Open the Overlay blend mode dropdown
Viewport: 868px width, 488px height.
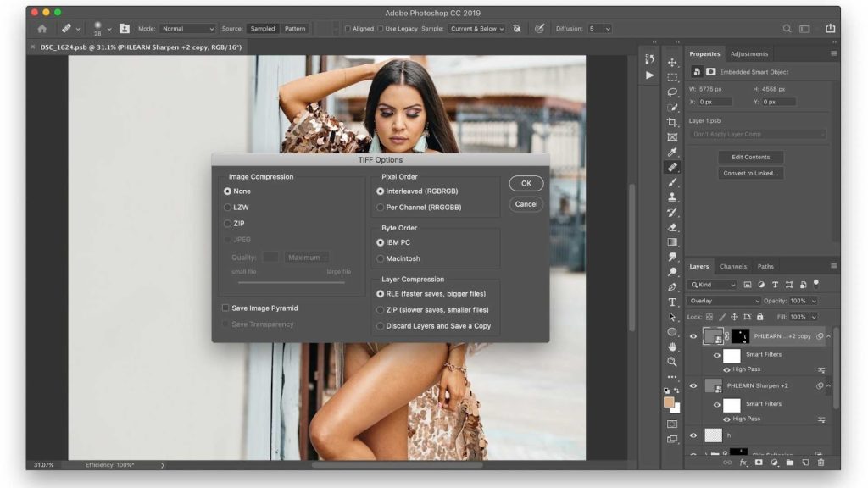725,301
